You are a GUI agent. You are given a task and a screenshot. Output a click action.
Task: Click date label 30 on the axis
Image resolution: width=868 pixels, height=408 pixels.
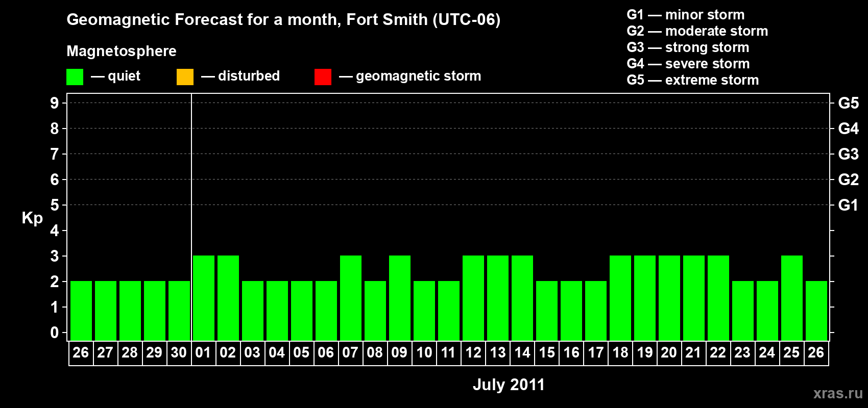point(179,353)
